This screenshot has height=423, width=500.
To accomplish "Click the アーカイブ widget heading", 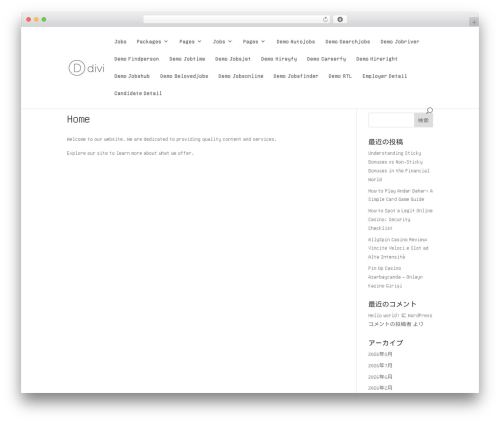I will click(x=386, y=343).
